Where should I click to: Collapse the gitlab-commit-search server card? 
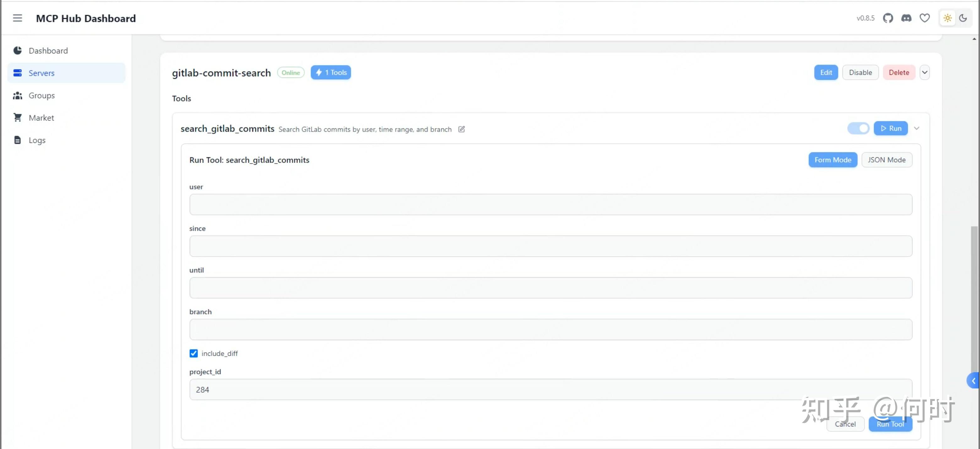924,72
